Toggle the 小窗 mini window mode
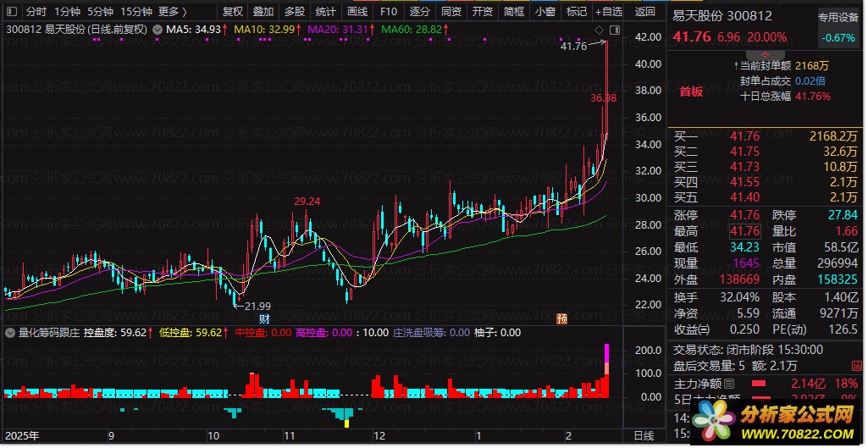Viewport: 868px width, 448px height. pos(545,12)
